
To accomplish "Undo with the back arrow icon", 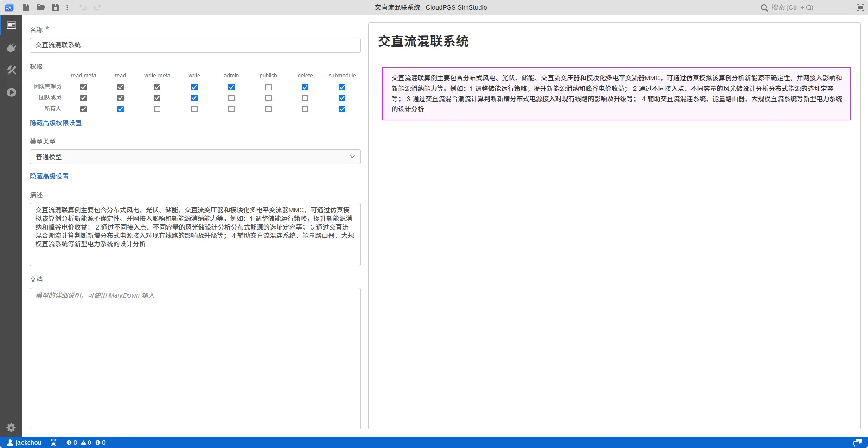I will [83, 7].
